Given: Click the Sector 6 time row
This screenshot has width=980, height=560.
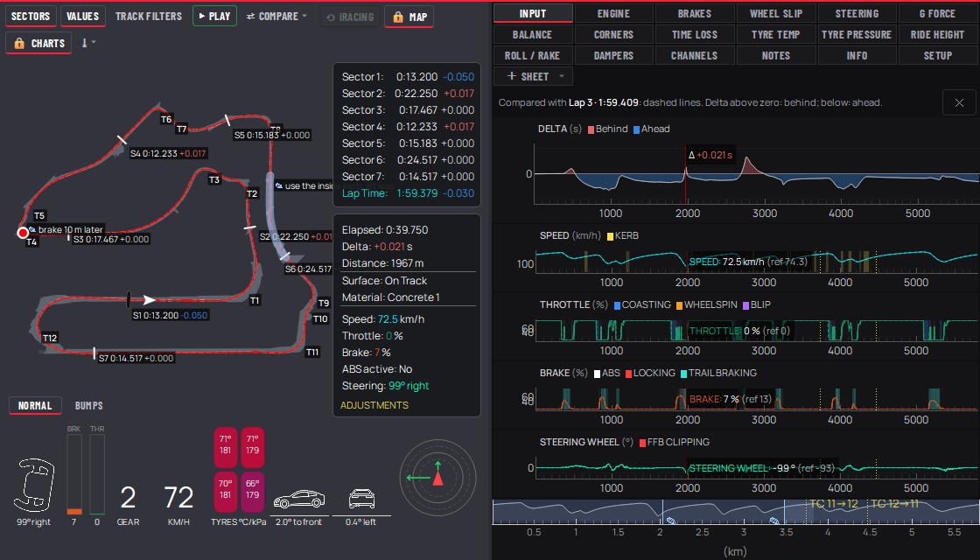Looking at the screenshot, I should (x=408, y=160).
